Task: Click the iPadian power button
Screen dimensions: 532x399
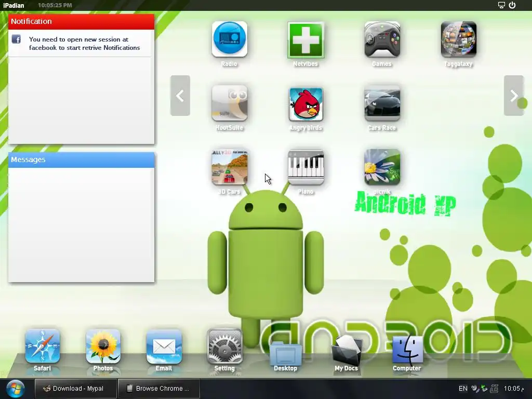Action: click(x=512, y=5)
